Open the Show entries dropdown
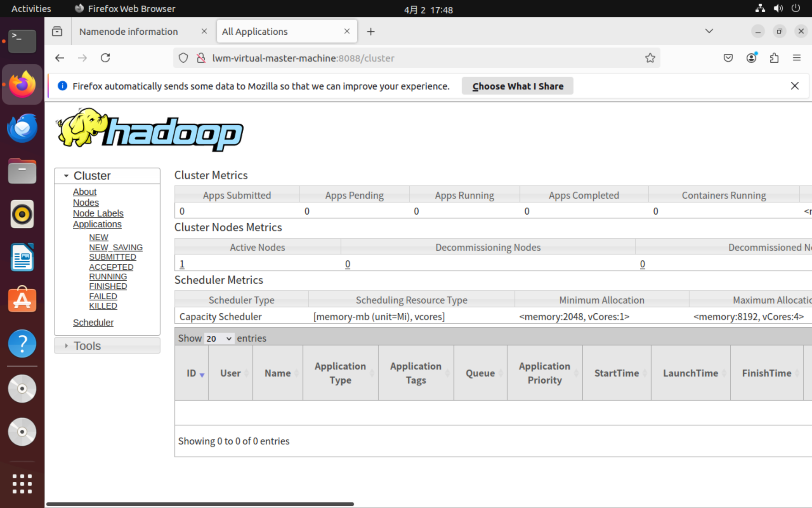812x508 pixels. [x=218, y=338]
